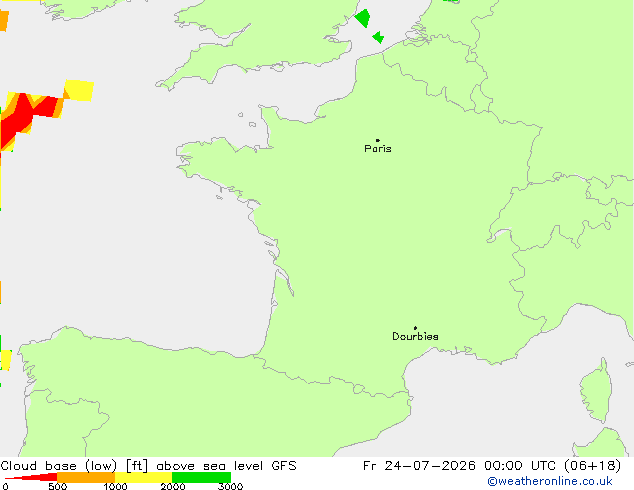This screenshot has height=490, width=634.
Task: Click the Paris city label
Action: [378, 149]
